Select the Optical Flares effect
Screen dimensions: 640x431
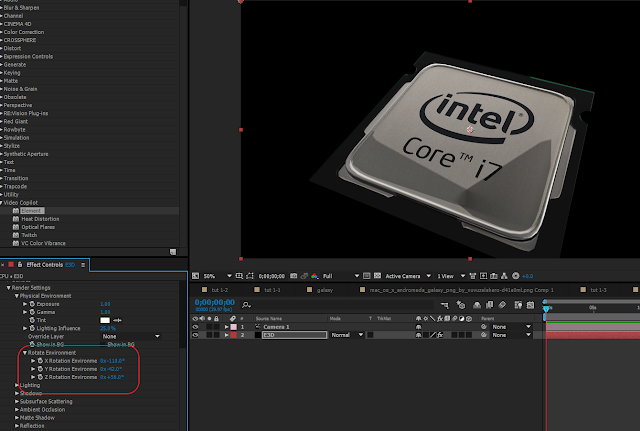[x=38, y=227]
